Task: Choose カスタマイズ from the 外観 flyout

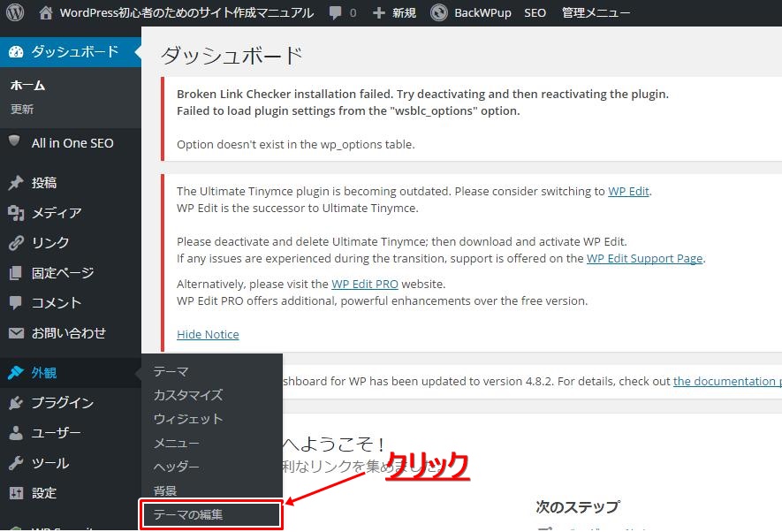Action: [188, 395]
